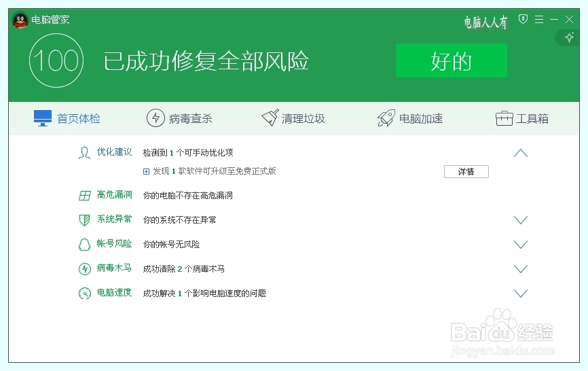Viewport: 588px width, 371px height.
Task: Click the text 成功解决1个影响电脑速度的问题
Action: pos(204,294)
